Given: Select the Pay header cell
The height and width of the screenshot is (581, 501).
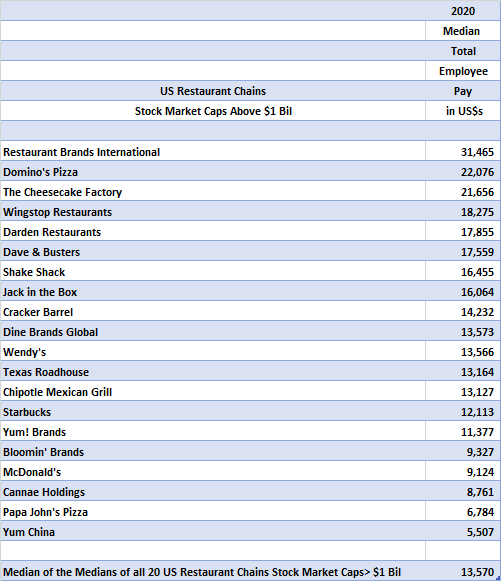Looking at the screenshot, I should (462, 91).
